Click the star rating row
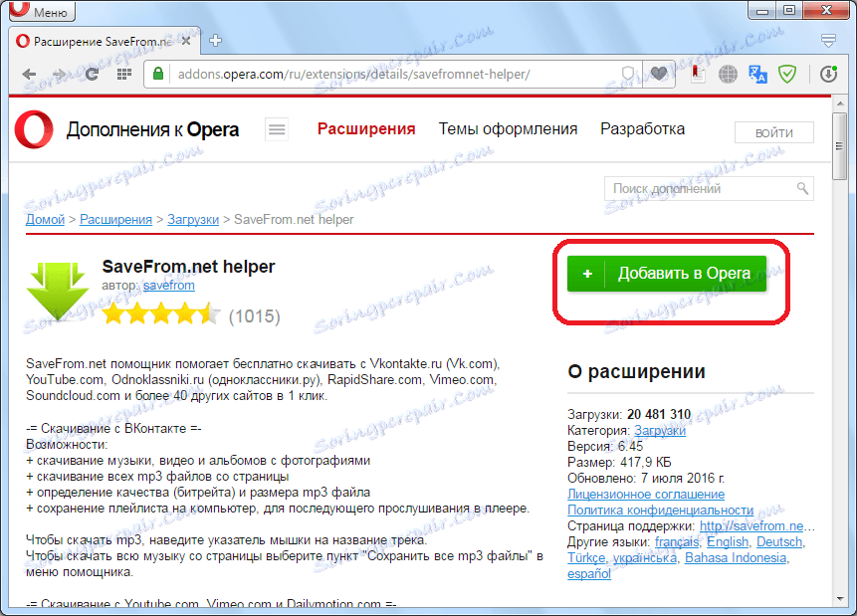The height and width of the screenshot is (616, 857). pyautogui.click(x=161, y=314)
